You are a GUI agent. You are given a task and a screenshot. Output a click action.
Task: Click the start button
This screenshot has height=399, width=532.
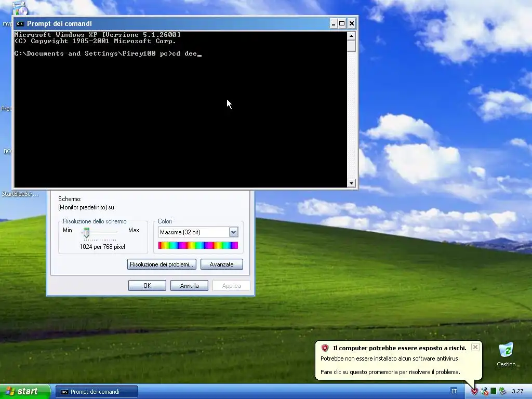tap(25, 392)
